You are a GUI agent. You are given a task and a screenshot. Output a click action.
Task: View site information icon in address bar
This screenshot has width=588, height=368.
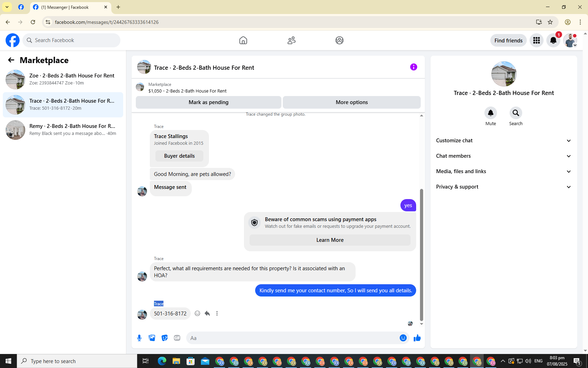(x=48, y=22)
